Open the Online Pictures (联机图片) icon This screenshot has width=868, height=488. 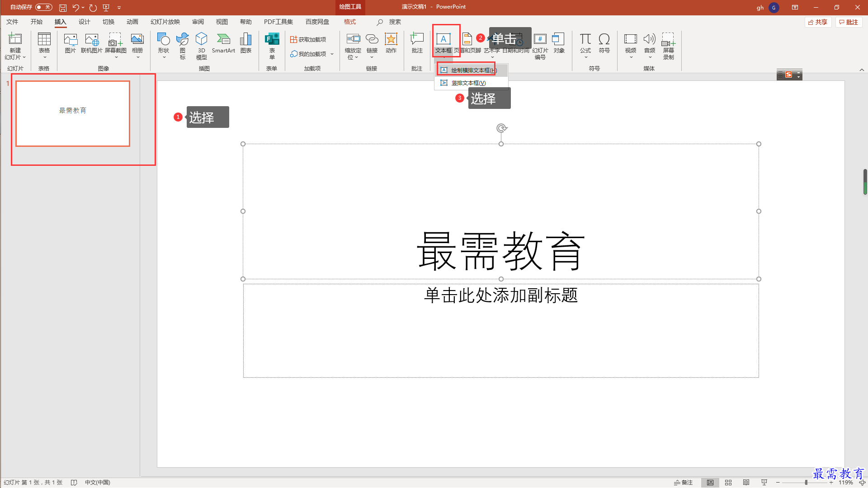(92, 39)
